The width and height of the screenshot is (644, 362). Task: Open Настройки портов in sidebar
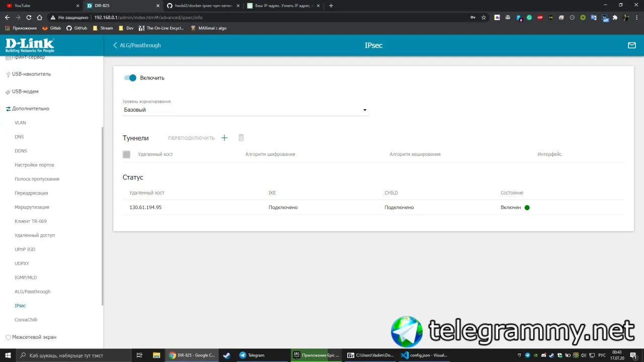tap(34, 165)
